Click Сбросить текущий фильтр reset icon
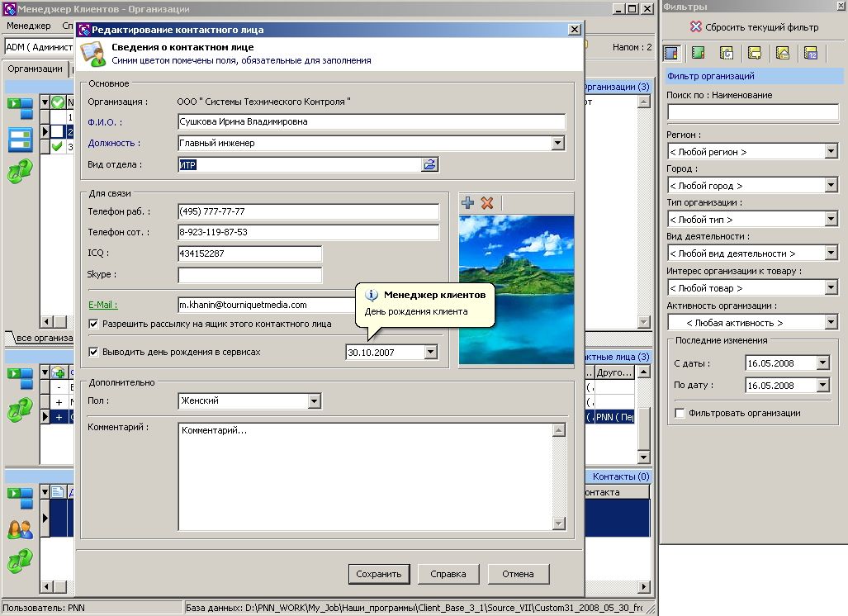Viewport: 848px width, 616px height. (x=696, y=26)
